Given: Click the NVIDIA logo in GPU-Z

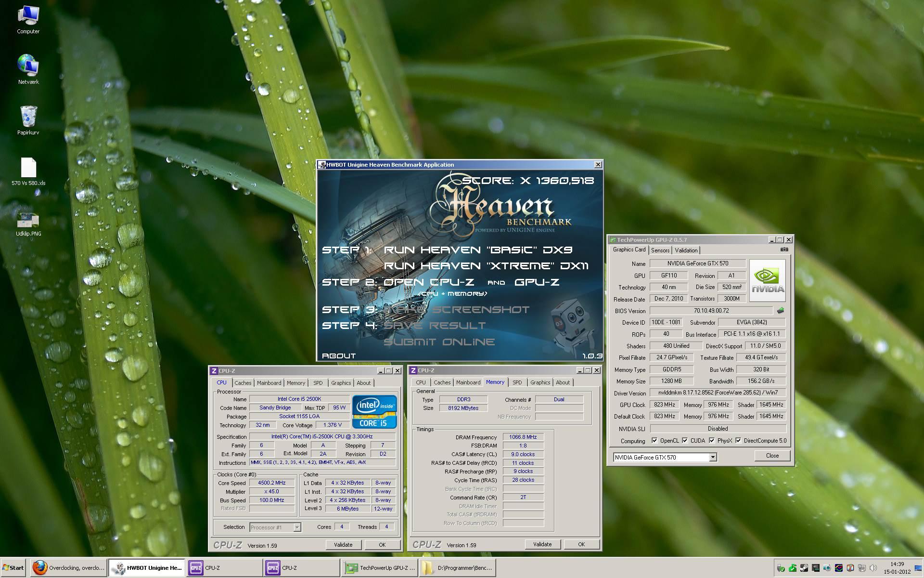Looking at the screenshot, I should (x=767, y=280).
